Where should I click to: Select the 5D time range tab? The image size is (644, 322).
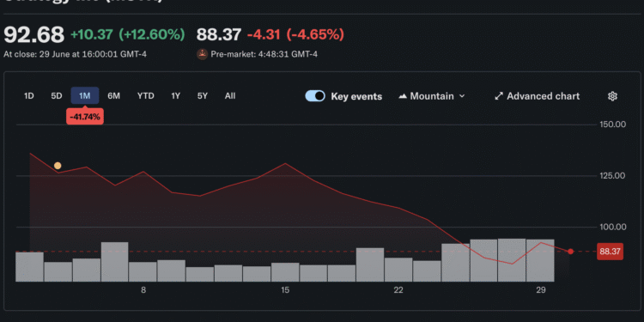click(57, 95)
